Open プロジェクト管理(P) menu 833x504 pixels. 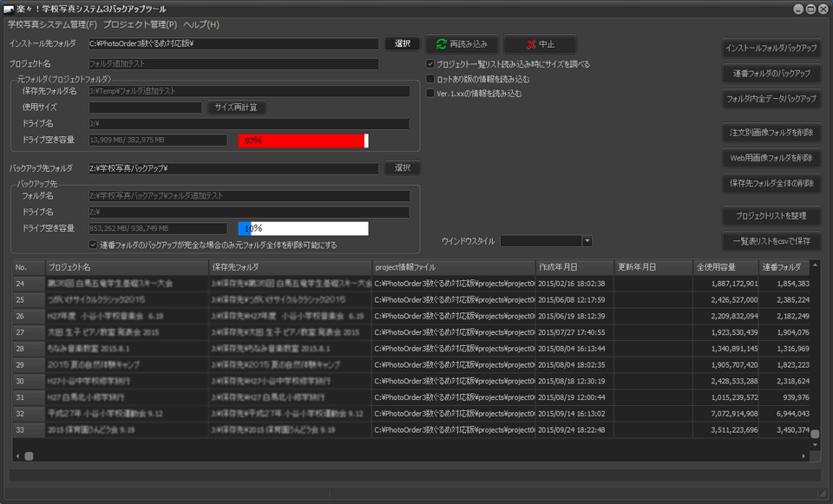point(140,24)
